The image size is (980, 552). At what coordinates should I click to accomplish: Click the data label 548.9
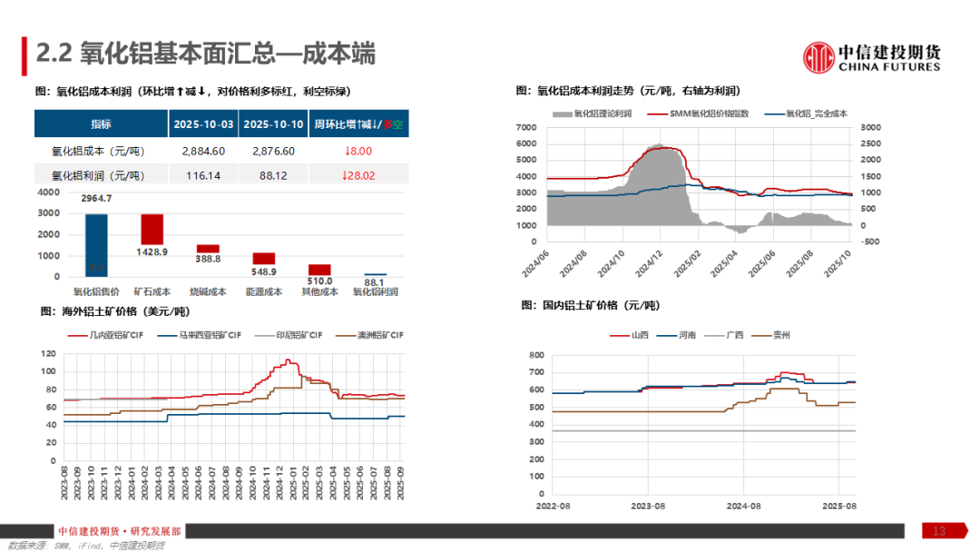[x=264, y=272]
